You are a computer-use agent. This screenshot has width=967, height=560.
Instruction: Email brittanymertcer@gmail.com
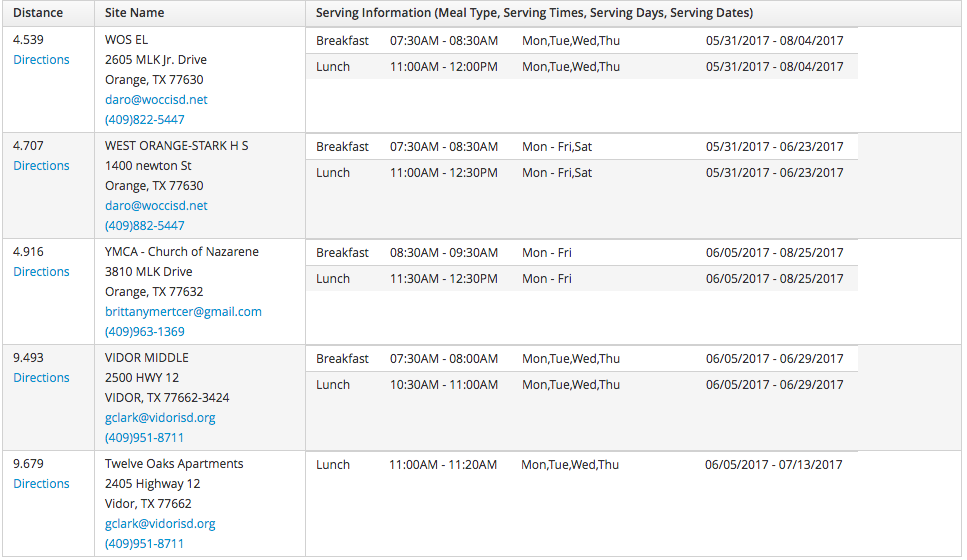point(183,312)
